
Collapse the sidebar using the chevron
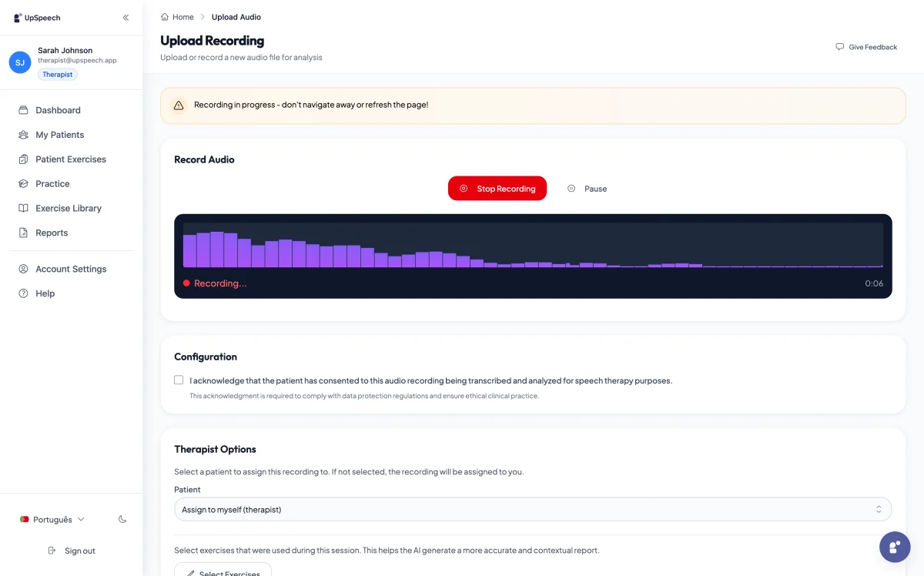click(x=126, y=17)
